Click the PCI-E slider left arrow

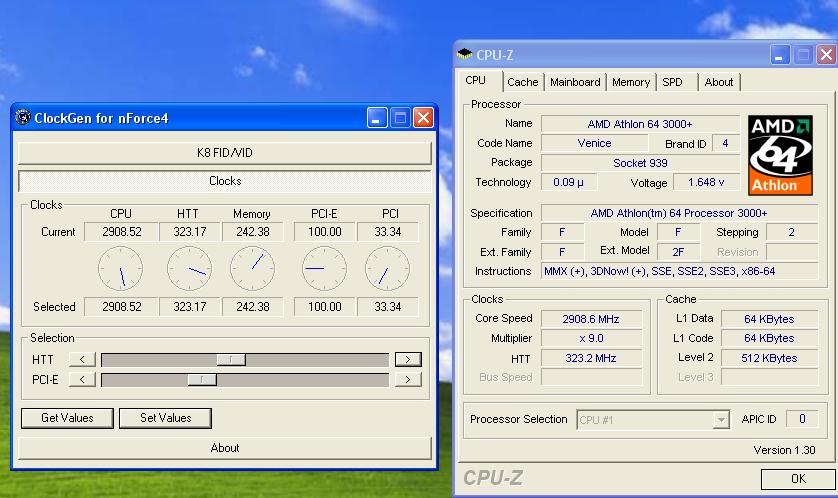pyautogui.click(x=82, y=379)
